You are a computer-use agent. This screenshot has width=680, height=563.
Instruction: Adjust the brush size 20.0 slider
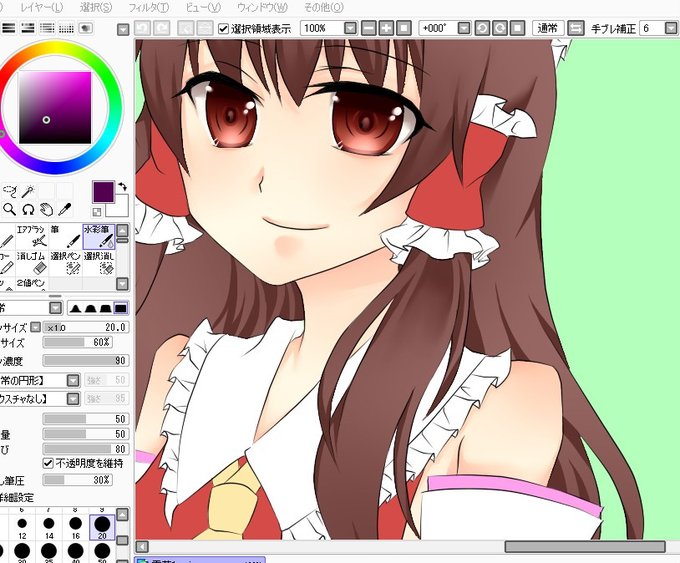pos(85,327)
